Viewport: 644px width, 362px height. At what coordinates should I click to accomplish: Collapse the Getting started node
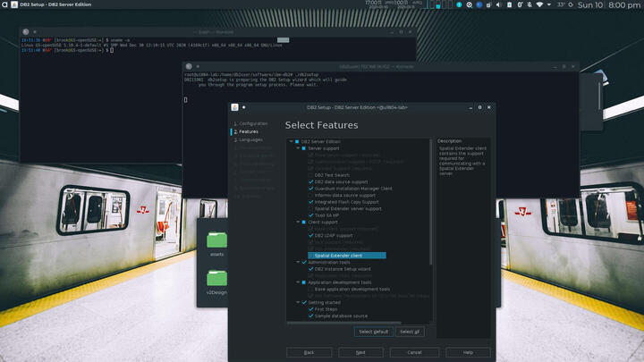(298, 302)
